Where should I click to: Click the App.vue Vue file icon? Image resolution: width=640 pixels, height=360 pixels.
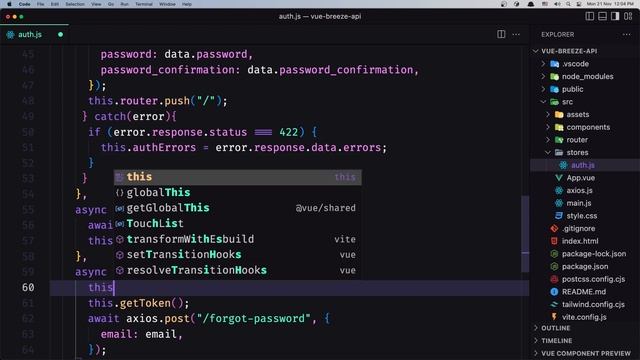click(x=559, y=178)
